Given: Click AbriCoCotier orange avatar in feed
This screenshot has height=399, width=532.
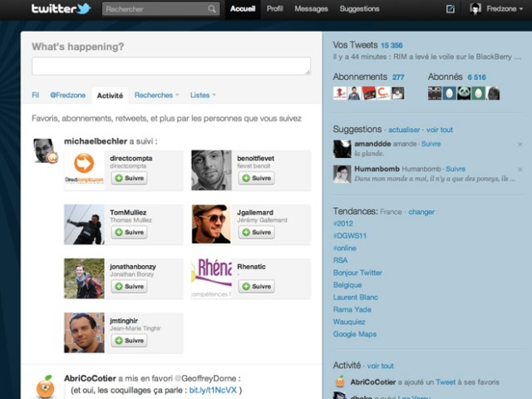Looking at the screenshot, I should (45, 387).
